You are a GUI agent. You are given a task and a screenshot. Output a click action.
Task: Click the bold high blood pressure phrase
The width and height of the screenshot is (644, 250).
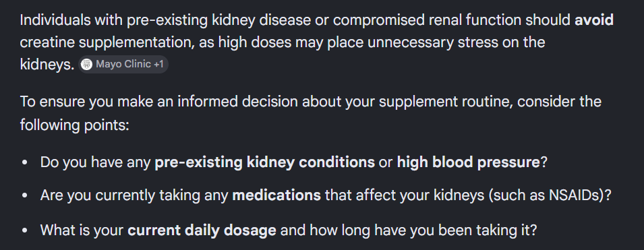[468, 162]
